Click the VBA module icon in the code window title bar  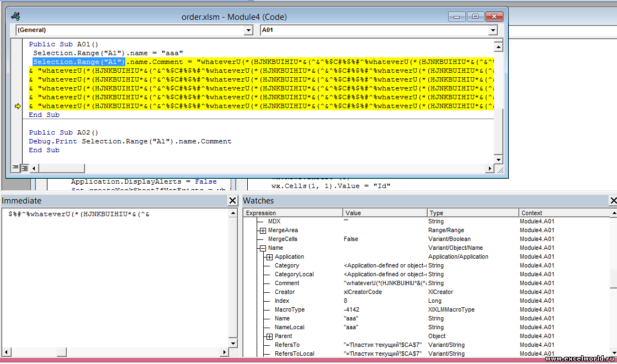(16, 17)
